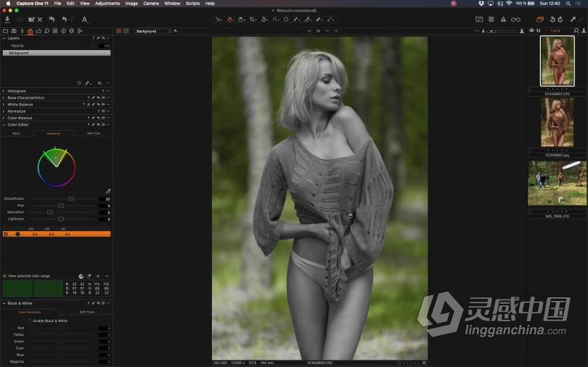
Task: Click the exposure warning triangle icon
Action: coord(503,20)
